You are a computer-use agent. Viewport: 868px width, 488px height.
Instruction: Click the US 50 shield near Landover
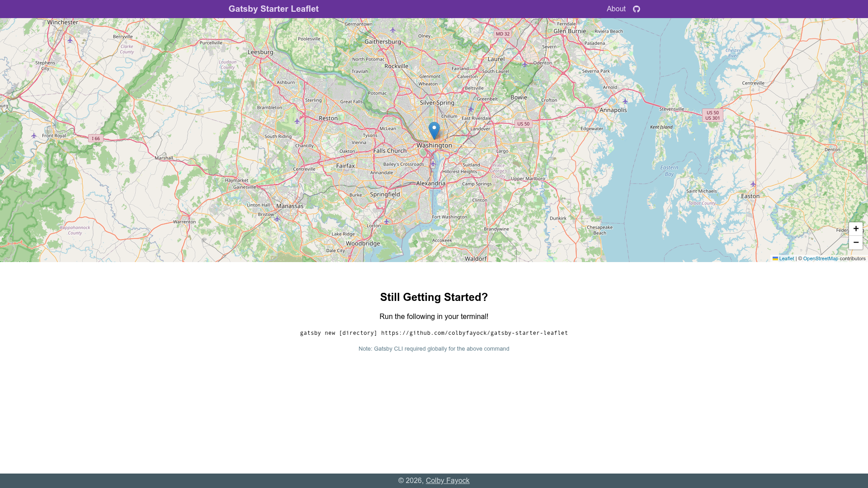[523, 124]
